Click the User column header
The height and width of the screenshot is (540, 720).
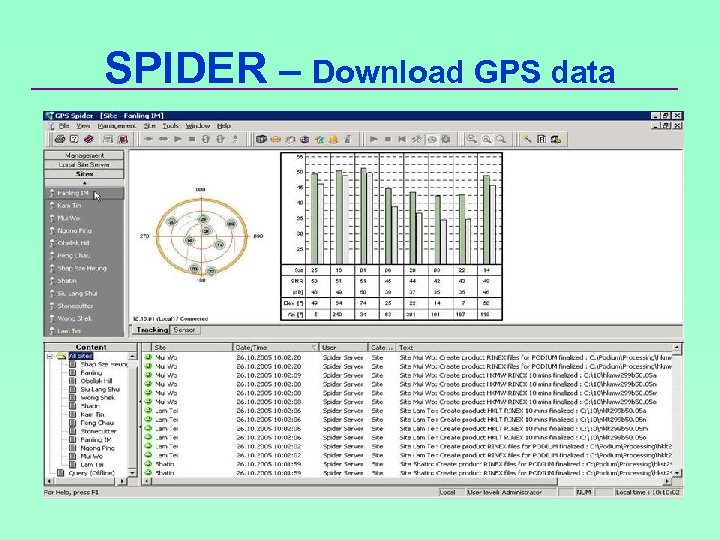point(343,348)
